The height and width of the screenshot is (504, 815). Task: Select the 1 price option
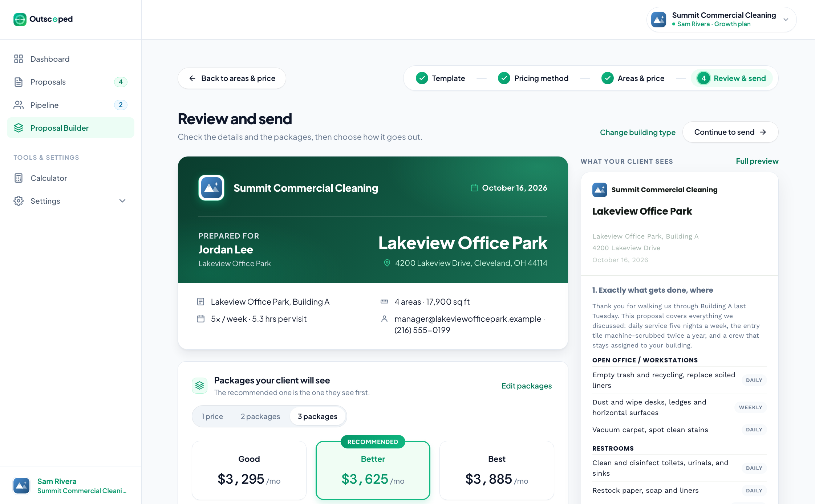click(212, 416)
